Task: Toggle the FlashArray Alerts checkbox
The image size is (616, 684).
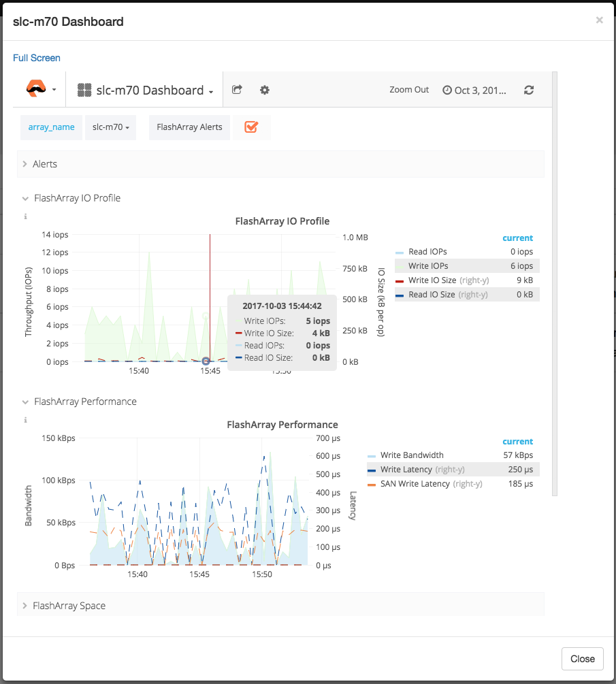Action: tap(251, 127)
